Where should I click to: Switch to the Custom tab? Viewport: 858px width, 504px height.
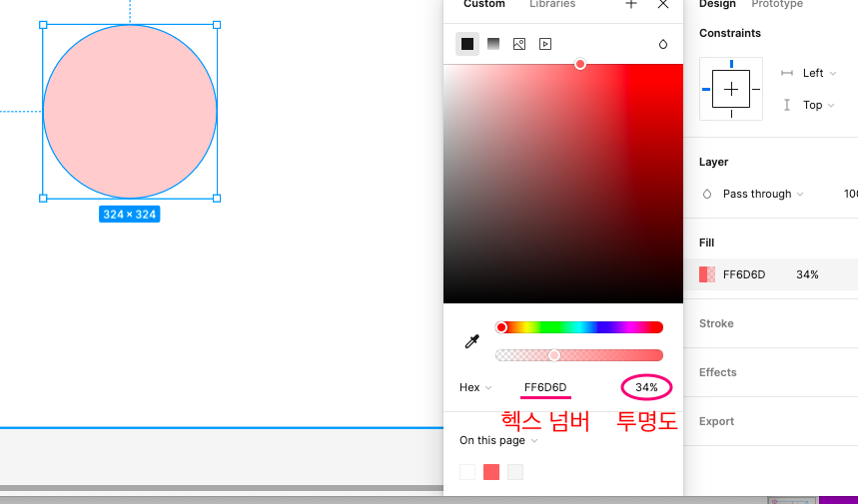(x=484, y=4)
